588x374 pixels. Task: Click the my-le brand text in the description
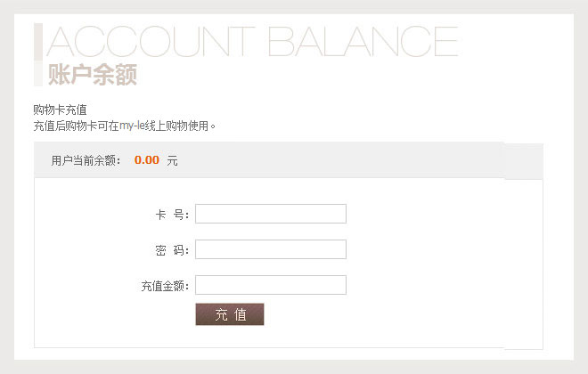132,126
